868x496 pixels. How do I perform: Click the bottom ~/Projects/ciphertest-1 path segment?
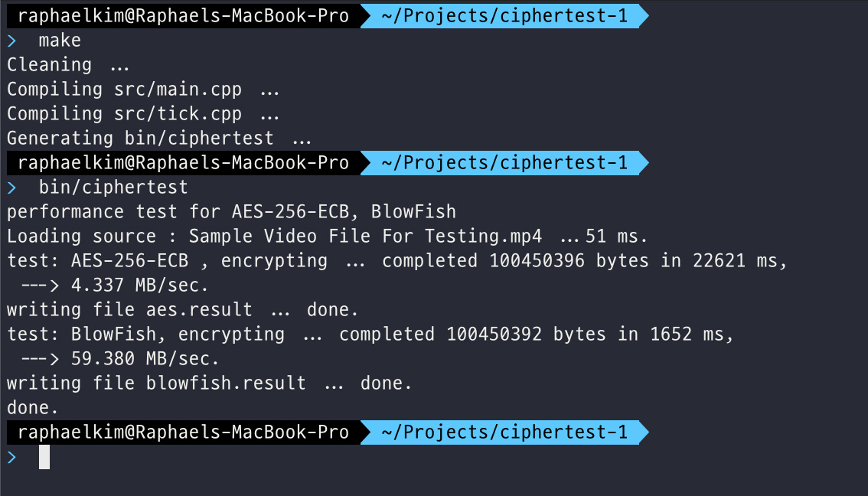click(x=504, y=432)
